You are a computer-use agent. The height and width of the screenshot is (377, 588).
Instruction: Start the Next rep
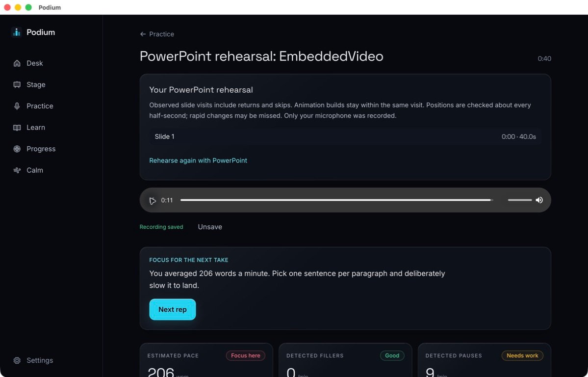173,309
